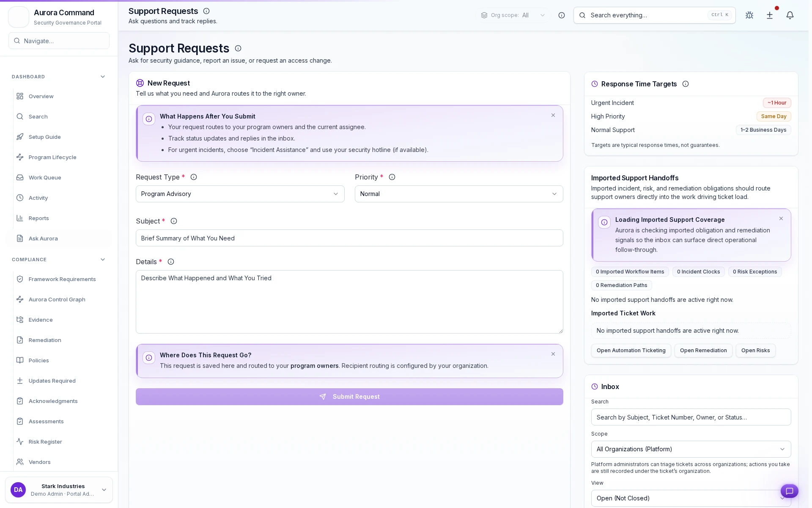Select the Ask Aurora sidebar icon

[x=20, y=238]
